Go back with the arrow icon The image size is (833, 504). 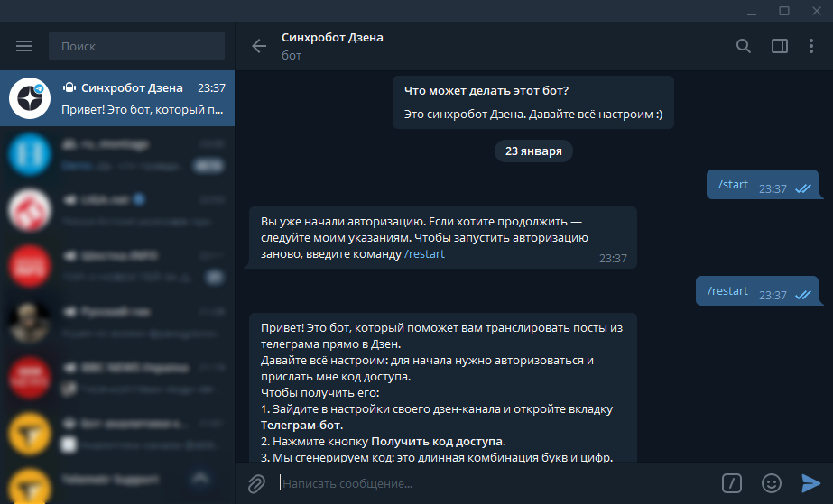[x=259, y=46]
